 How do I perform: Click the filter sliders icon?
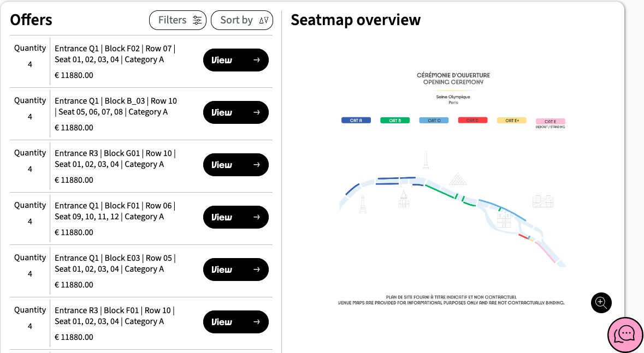pyautogui.click(x=197, y=21)
